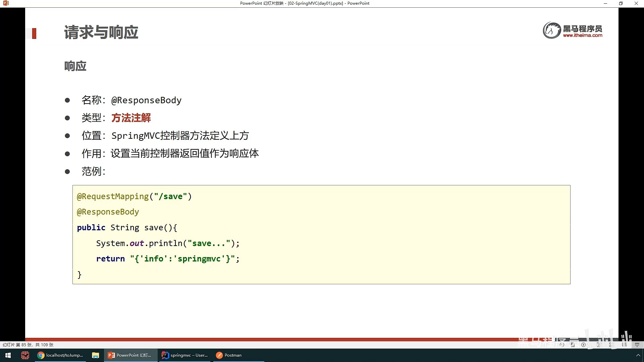Switch to the PowerPoint taskbar item
This screenshot has width=644, height=362.
[x=130, y=355]
